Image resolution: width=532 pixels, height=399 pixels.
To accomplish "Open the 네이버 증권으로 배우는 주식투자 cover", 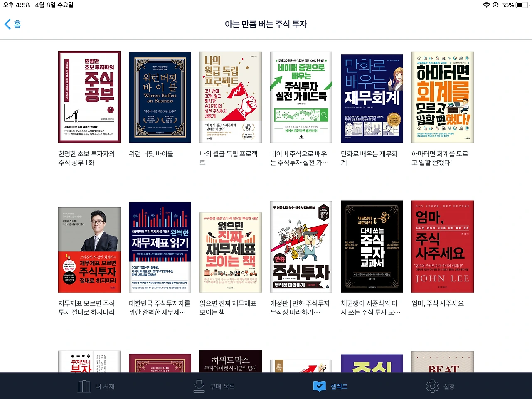I will click(301, 97).
